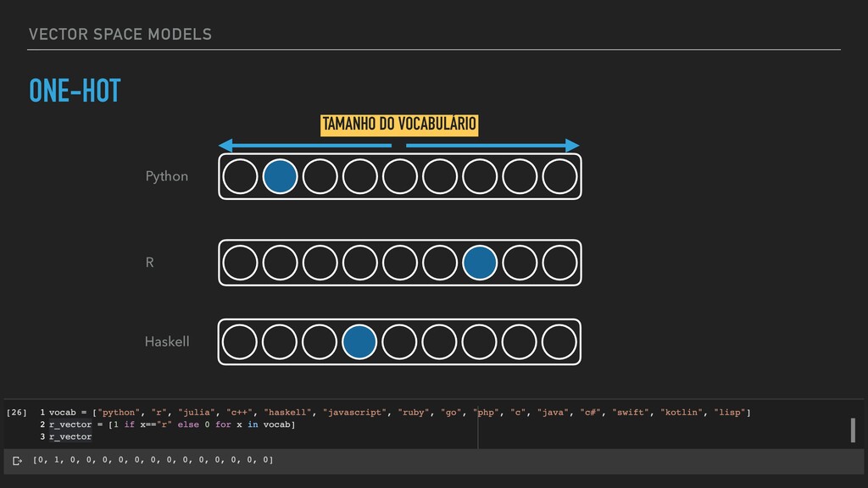Click the Haskell row label
The height and width of the screenshot is (488, 868).
tap(167, 342)
